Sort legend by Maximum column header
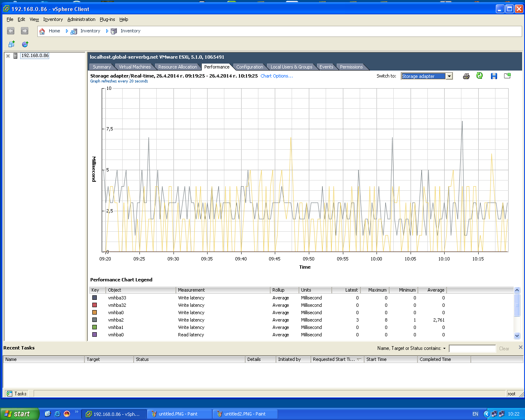 coord(375,290)
